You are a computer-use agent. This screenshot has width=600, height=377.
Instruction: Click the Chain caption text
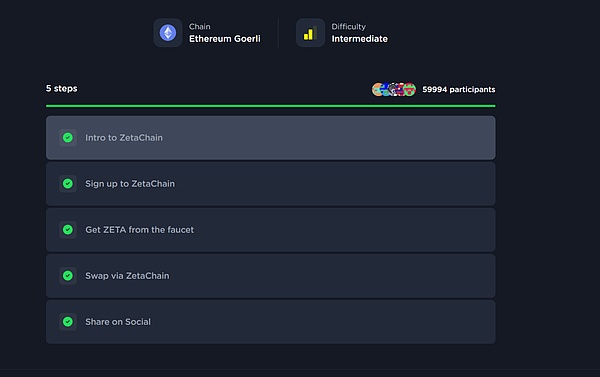[200, 26]
